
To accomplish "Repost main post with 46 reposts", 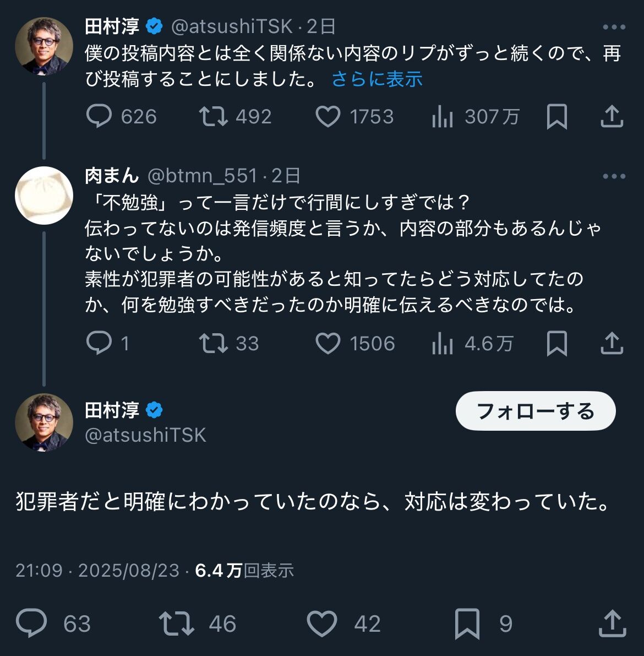I will click(176, 624).
